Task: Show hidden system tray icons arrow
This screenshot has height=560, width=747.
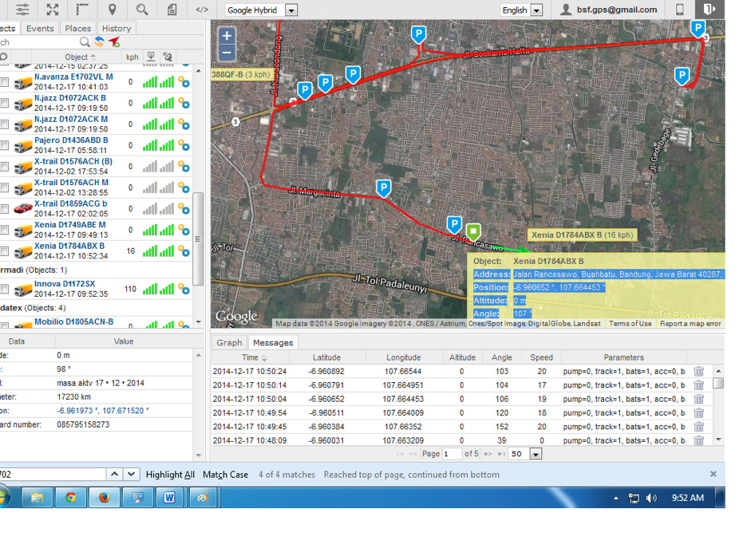Action: [616, 498]
